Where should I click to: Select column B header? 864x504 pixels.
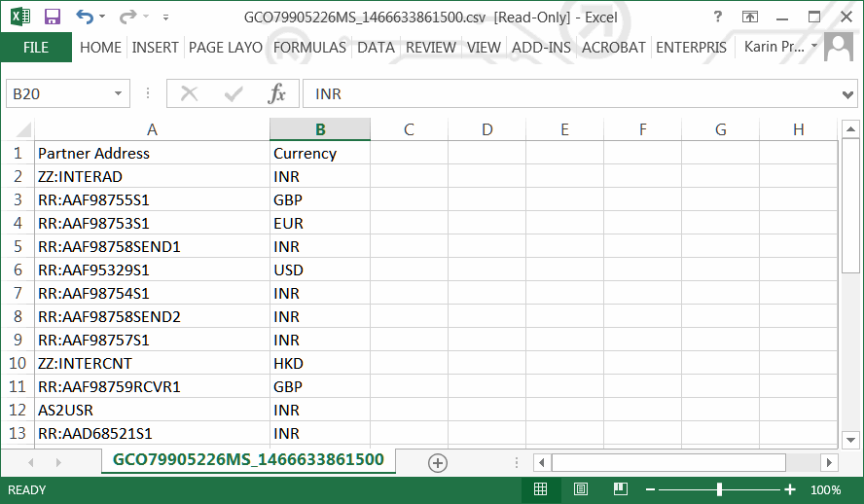click(320, 129)
